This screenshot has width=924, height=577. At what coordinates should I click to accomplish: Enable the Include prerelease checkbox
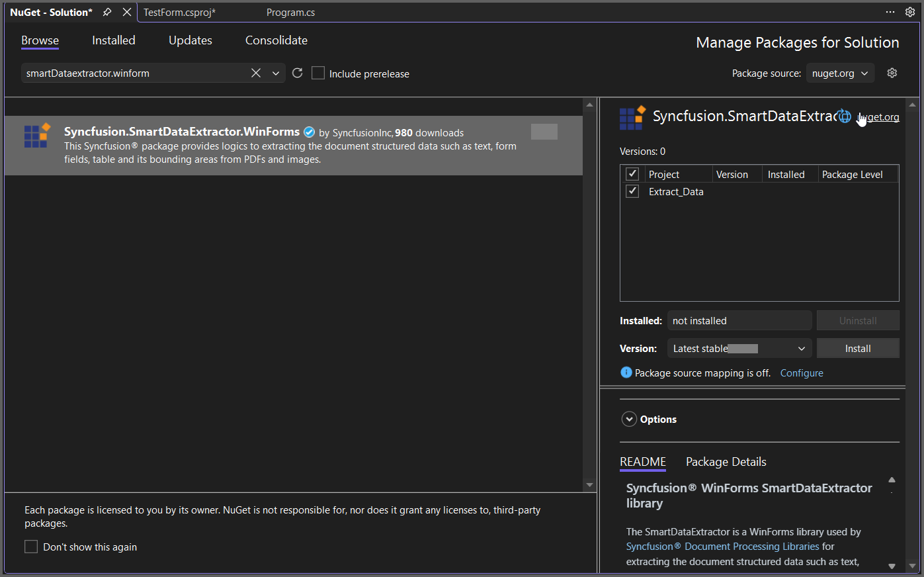pyautogui.click(x=318, y=73)
